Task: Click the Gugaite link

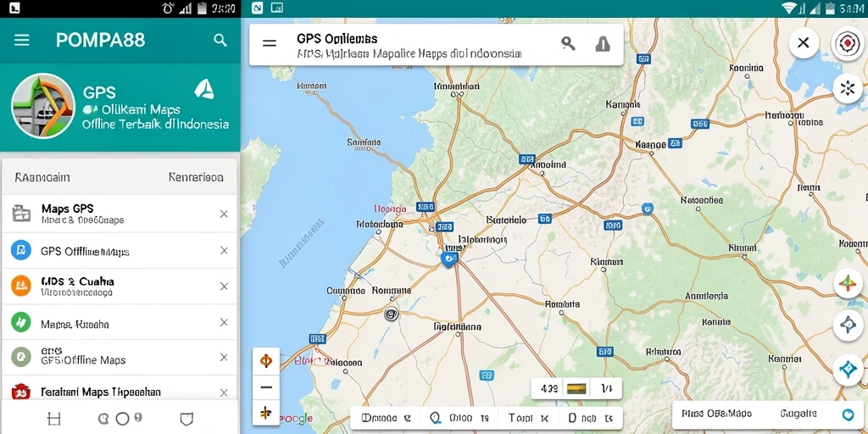Action: click(798, 414)
